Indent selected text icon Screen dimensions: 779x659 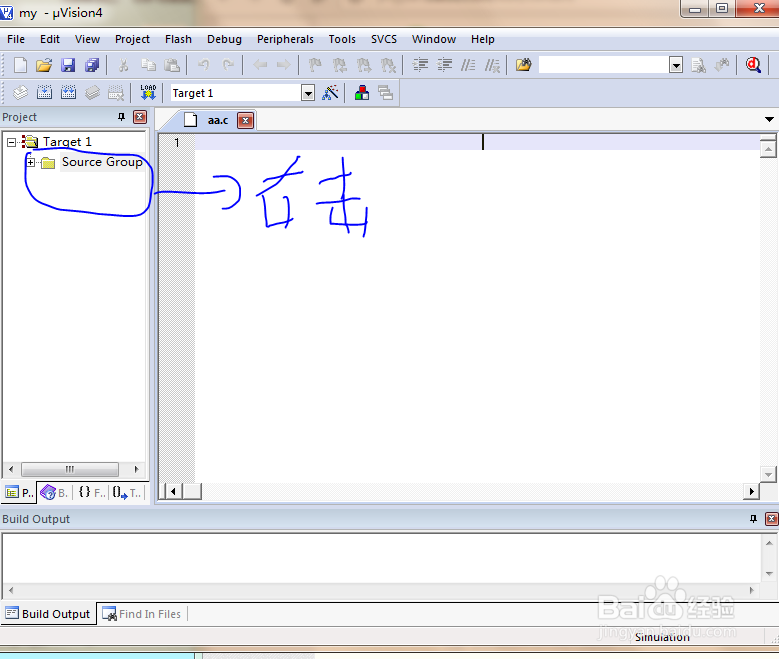420,65
